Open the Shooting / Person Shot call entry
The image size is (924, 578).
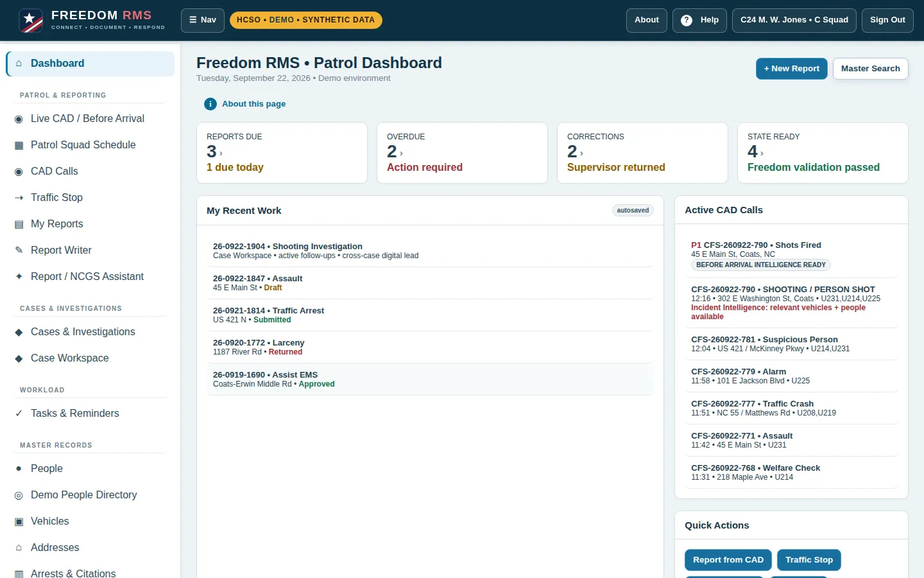click(791, 303)
